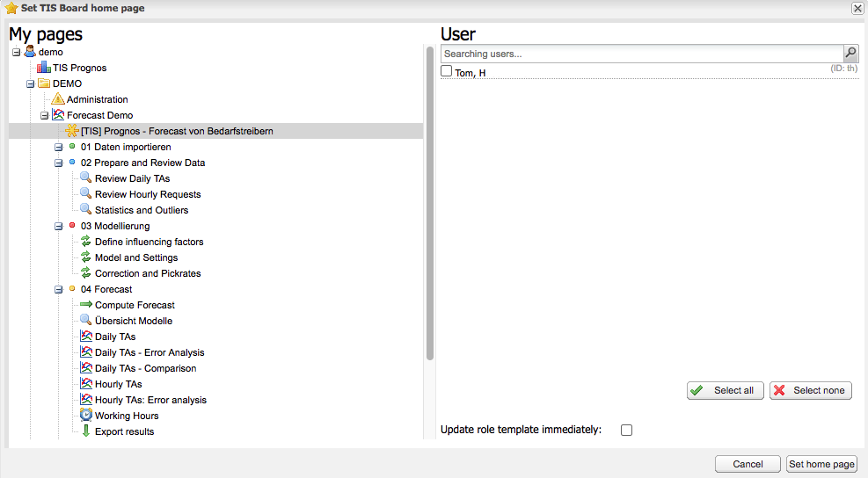
Task: Click the My pages vertical scrollbar
Action: (429, 204)
